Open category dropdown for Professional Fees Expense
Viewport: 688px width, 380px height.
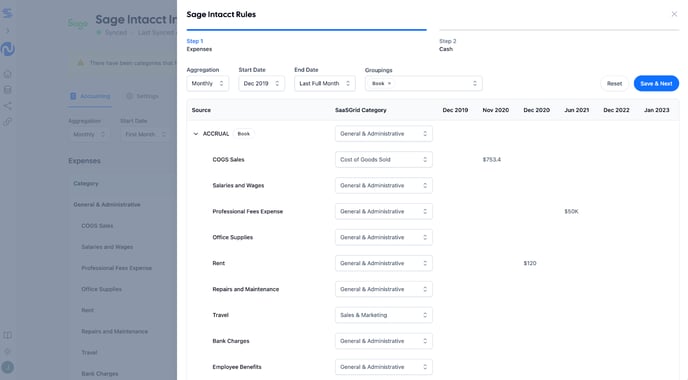point(383,212)
